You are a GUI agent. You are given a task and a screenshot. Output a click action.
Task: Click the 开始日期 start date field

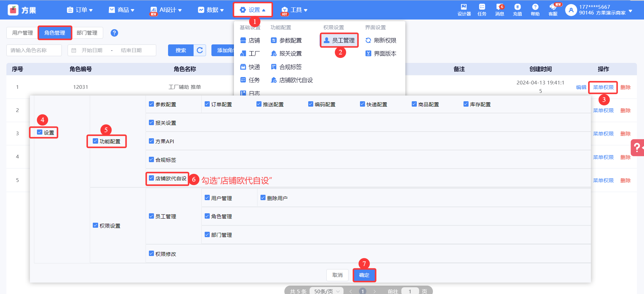[x=92, y=50]
